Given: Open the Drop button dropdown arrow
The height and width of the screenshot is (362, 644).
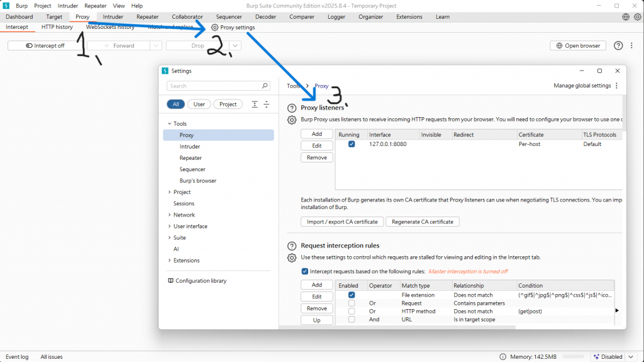Looking at the screenshot, I should [235, 46].
